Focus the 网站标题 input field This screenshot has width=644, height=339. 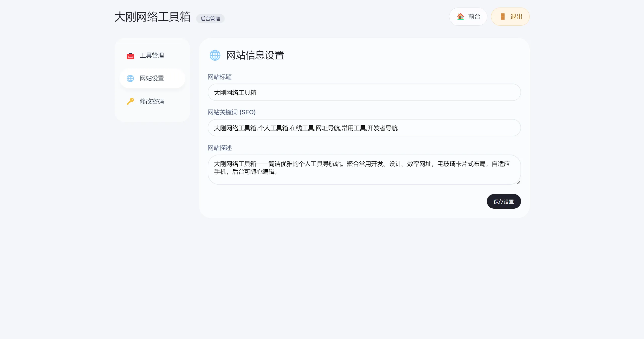pos(364,92)
